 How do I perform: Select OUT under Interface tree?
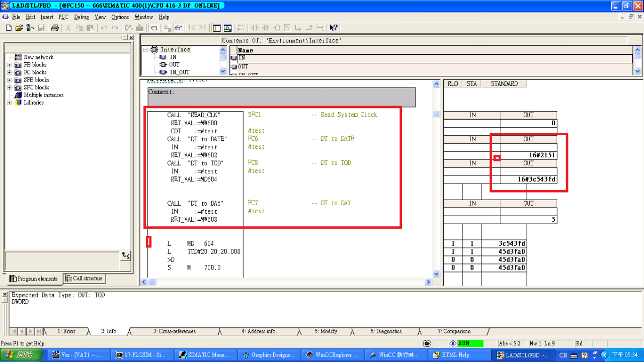(x=174, y=65)
